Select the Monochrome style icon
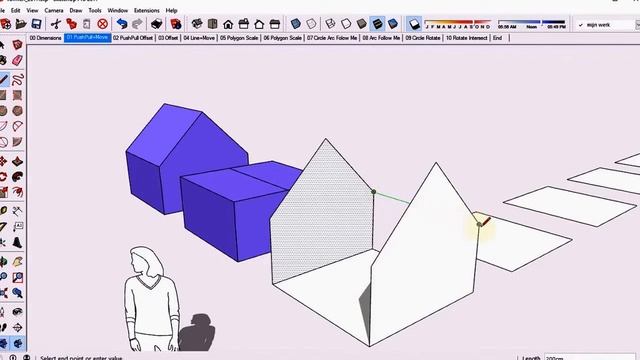 click(393, 24)
